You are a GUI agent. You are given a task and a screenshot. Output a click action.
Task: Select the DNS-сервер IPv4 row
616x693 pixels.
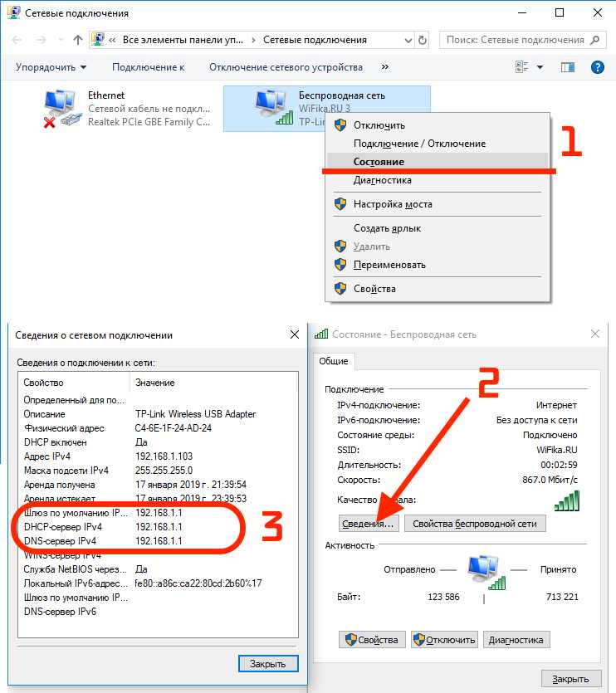click(158, 541)
